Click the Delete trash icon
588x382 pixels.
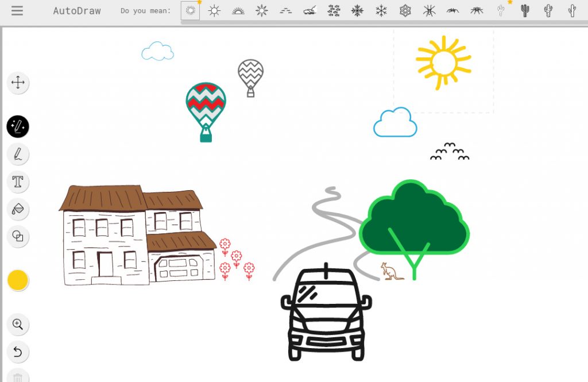click(x=18, y=377)
